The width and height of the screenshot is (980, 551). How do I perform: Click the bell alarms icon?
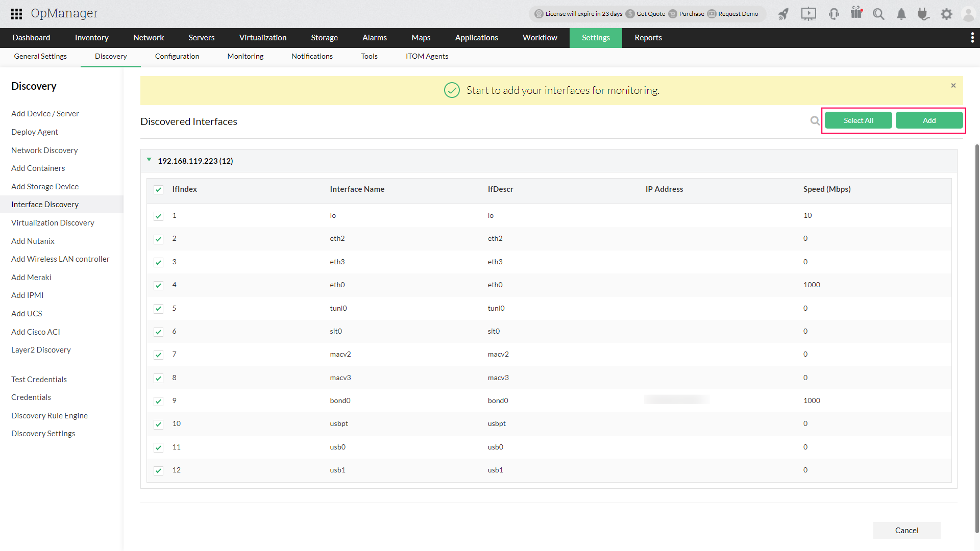coord(901,14)
